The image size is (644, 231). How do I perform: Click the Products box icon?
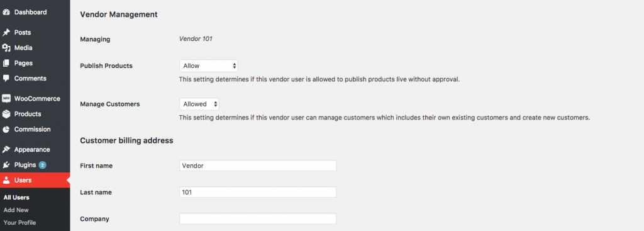coord(6,114)
